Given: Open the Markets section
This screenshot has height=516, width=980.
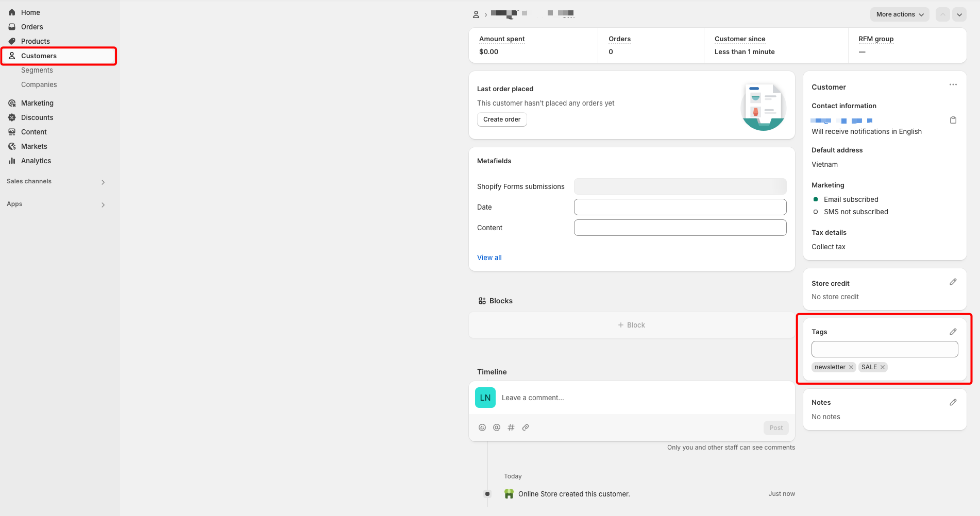Looking at the screenshot, I should (34, 146).
